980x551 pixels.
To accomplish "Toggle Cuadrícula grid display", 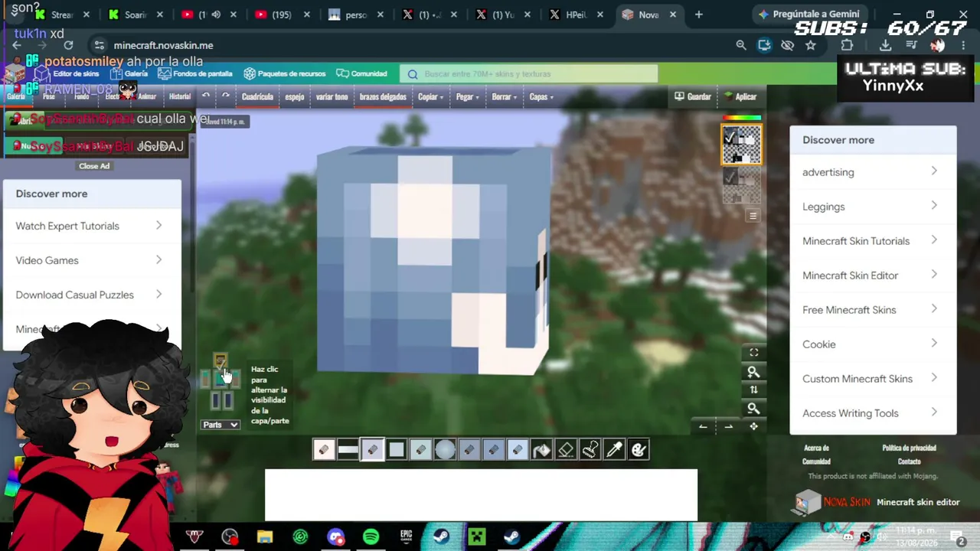I will [x=257, y=96].
